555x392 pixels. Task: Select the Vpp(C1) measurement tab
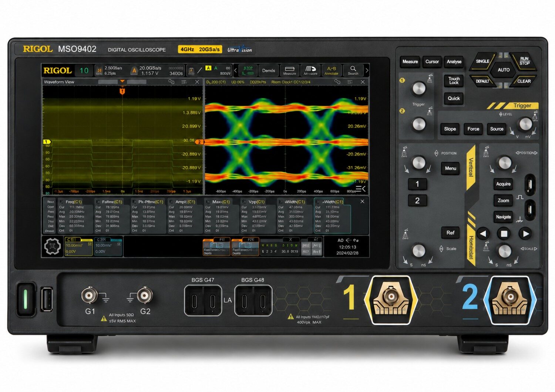coord(256,202)
